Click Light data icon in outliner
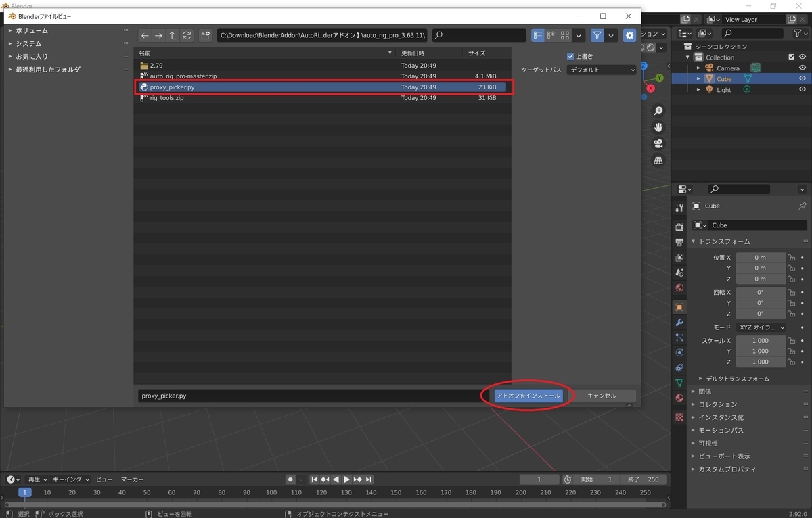The height and width of the screenshot is (518, 812). [x=747, y=90]
